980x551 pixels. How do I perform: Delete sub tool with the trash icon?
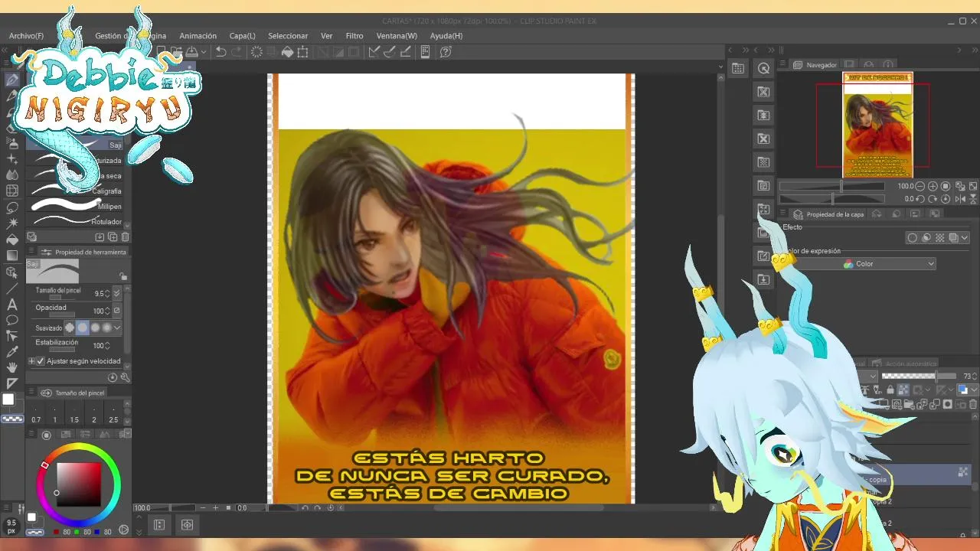pyautogui.click(x=126, y=237)
